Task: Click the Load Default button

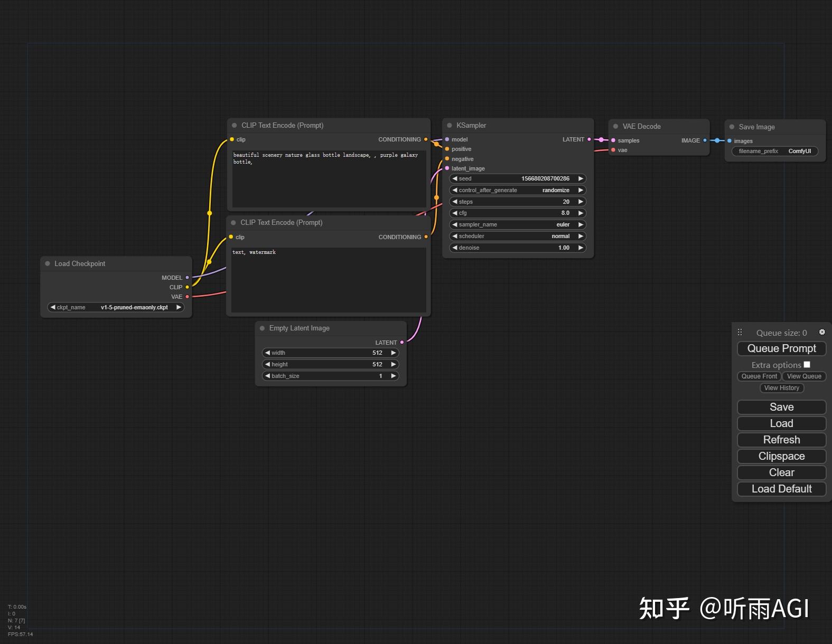Action: click(781, 489)
